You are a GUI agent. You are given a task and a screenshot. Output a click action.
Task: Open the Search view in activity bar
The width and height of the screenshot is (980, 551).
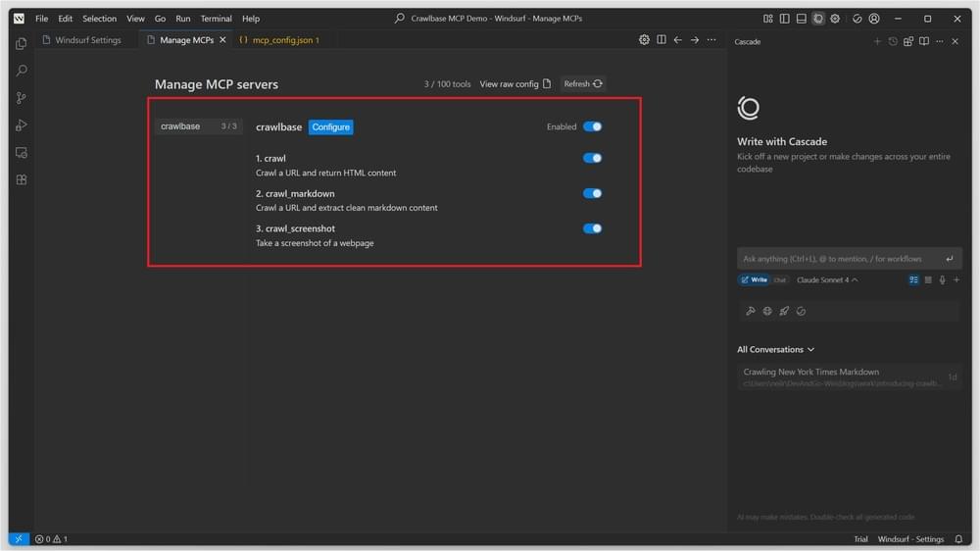pos(21,71)
